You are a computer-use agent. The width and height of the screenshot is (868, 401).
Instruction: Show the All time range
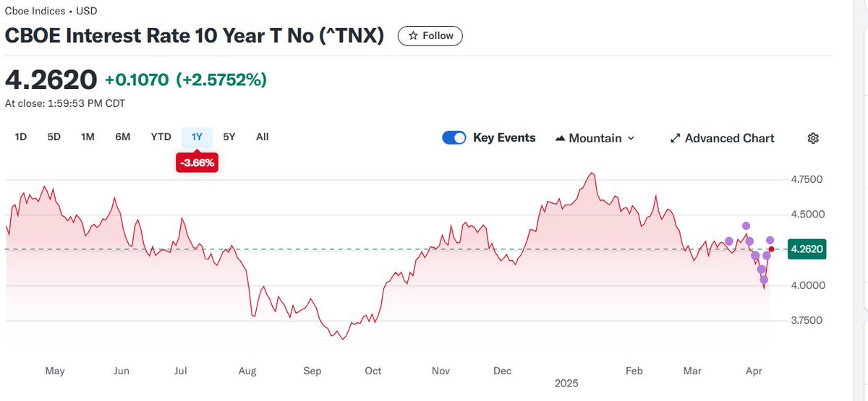[x=263, y=137]
